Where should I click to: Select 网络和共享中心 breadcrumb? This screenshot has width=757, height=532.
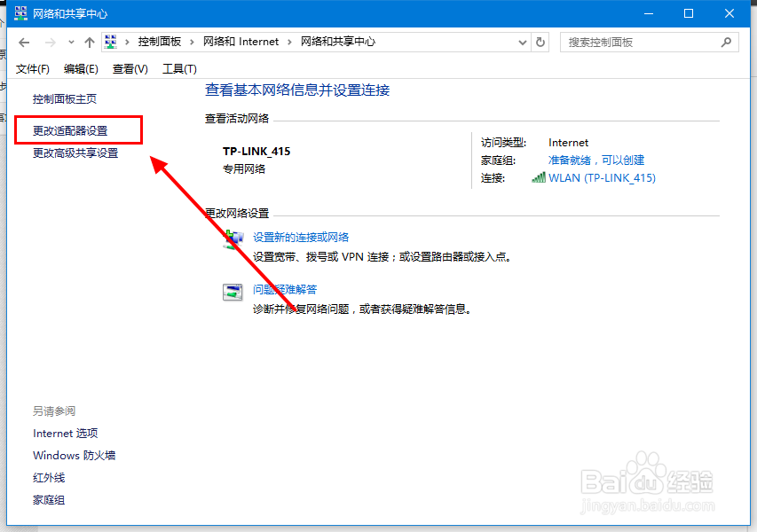click(338, 42)
